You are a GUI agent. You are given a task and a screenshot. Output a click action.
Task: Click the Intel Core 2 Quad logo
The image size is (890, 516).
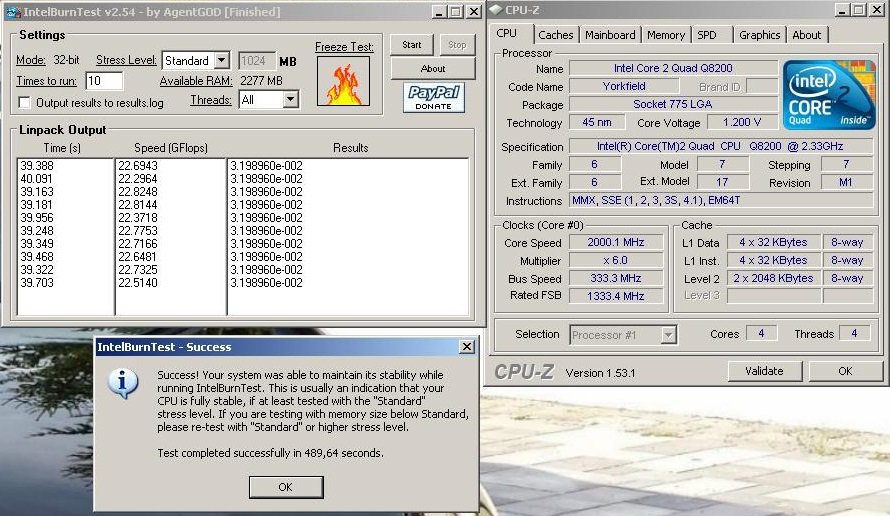(829, 94)
